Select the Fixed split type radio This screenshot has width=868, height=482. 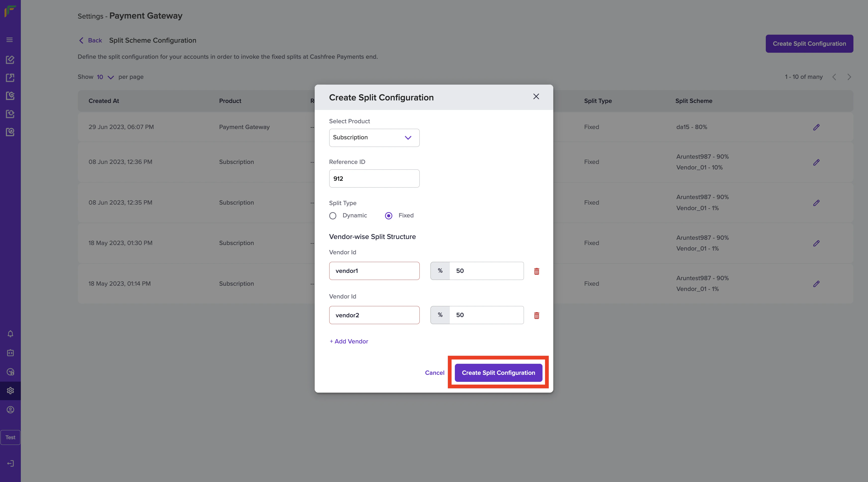(389, 216)
